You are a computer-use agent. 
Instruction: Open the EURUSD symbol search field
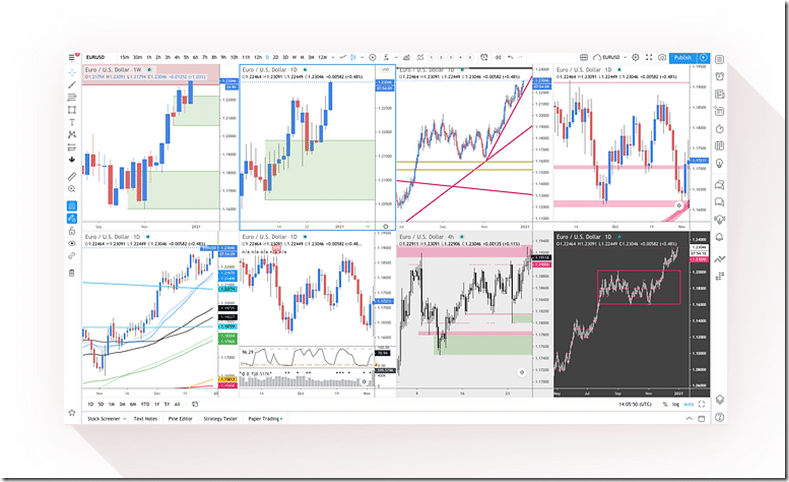[97, 58]
